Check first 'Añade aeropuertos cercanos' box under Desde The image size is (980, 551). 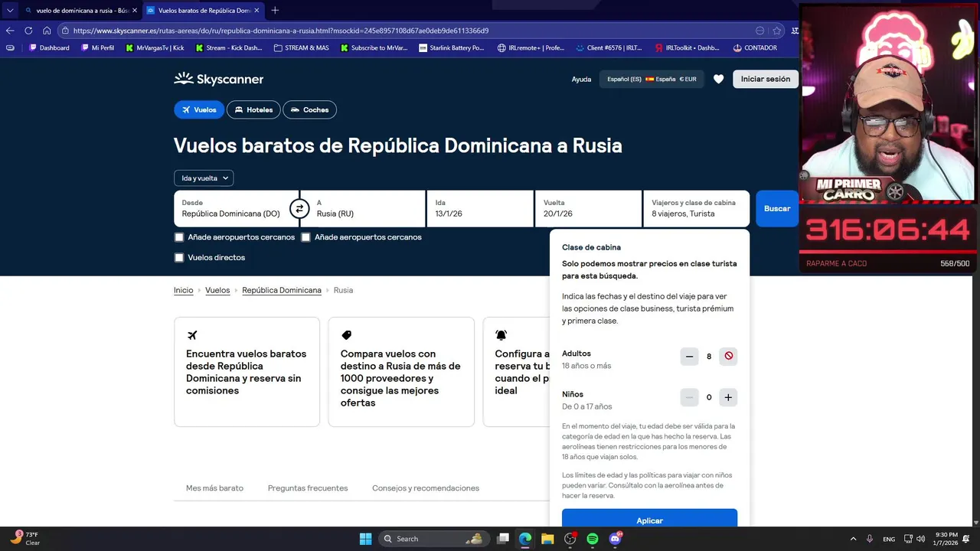[179, 237]
